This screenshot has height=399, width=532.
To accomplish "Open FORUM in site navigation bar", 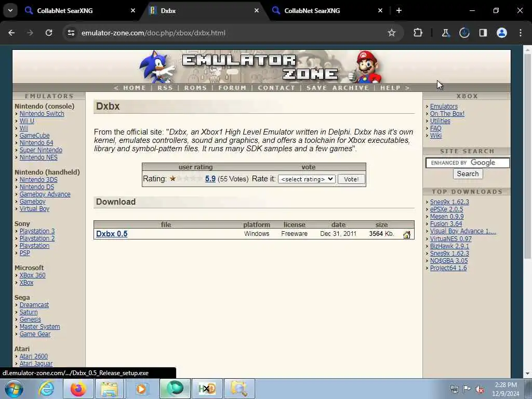I will (232, 88).
